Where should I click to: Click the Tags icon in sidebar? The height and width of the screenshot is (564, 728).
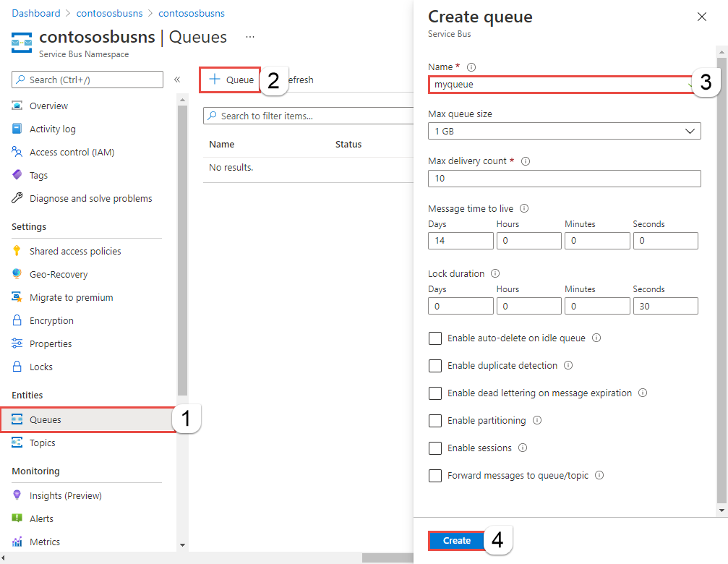coord(17,175)
